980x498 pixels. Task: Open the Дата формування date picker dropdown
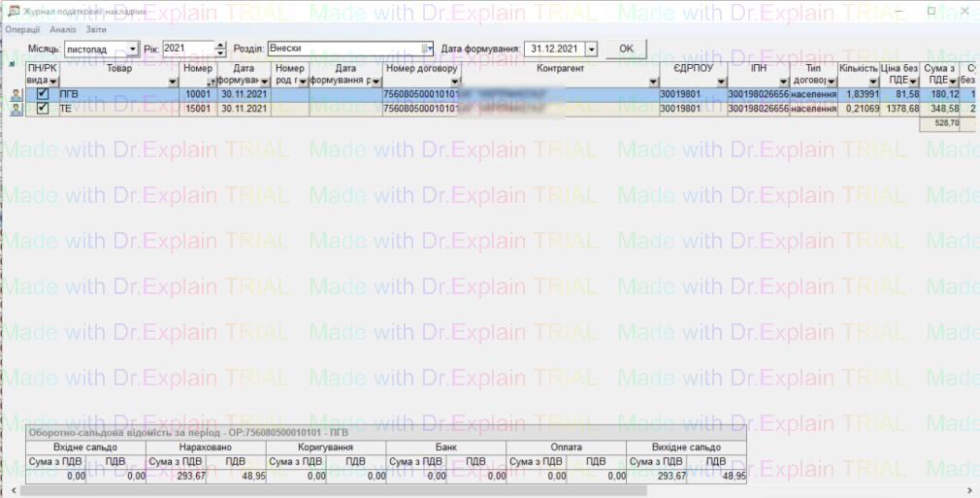592,49
